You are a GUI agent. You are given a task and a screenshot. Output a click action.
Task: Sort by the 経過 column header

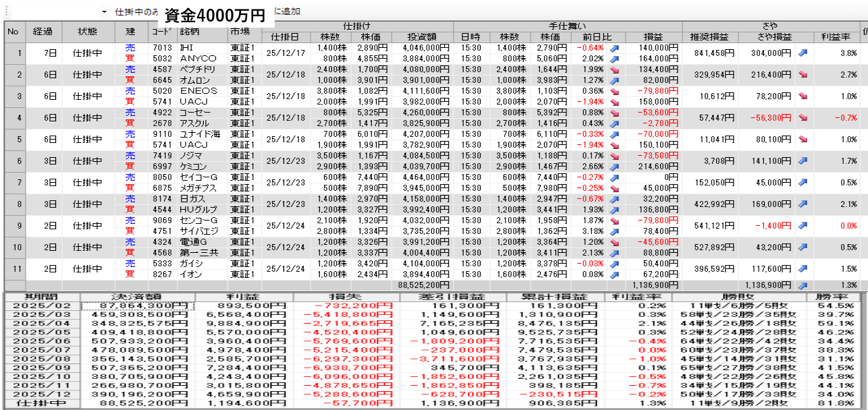coord(43,32)
